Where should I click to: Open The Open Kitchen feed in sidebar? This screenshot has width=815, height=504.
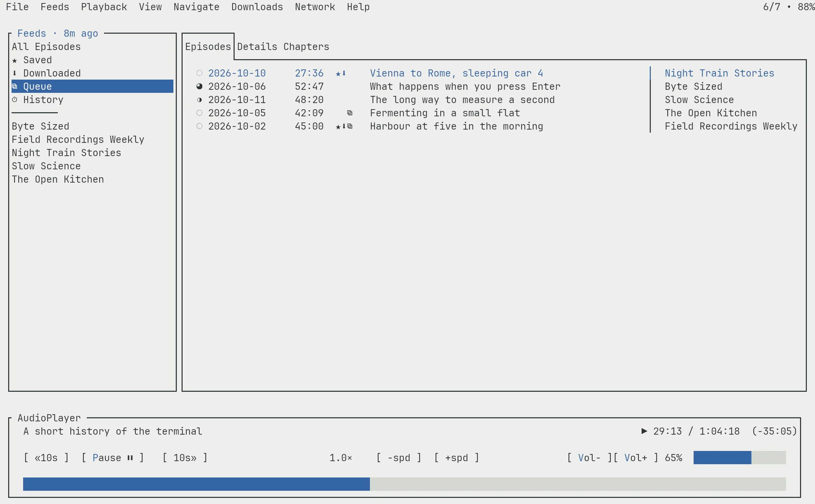click(x=58, y=179)
